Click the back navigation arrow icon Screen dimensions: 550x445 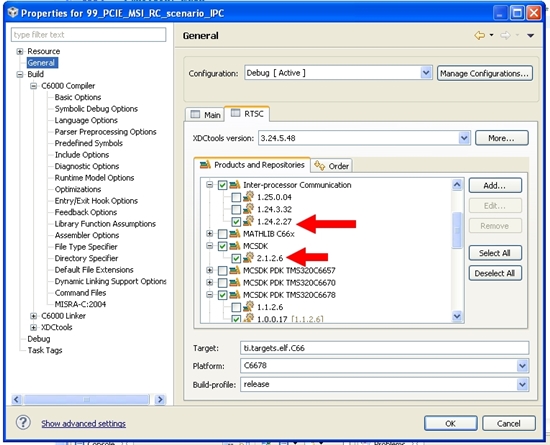[479, 35]
